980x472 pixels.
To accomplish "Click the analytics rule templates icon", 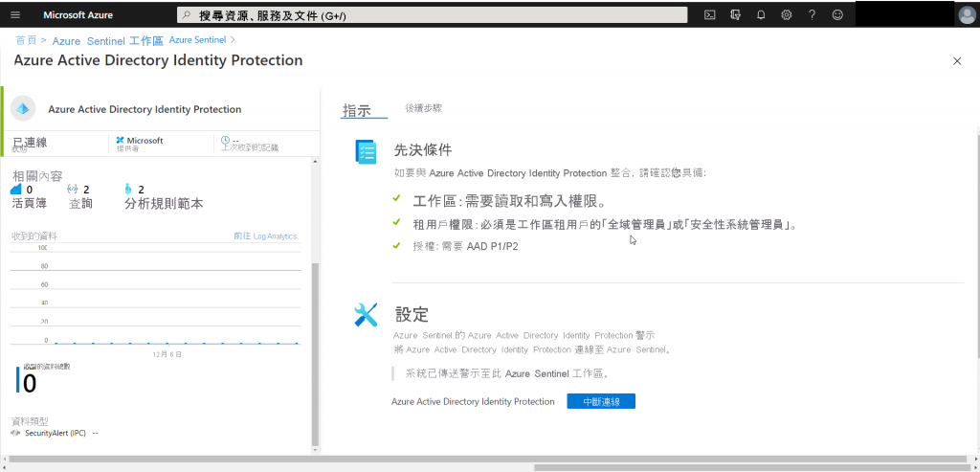I will pos(129,189).
